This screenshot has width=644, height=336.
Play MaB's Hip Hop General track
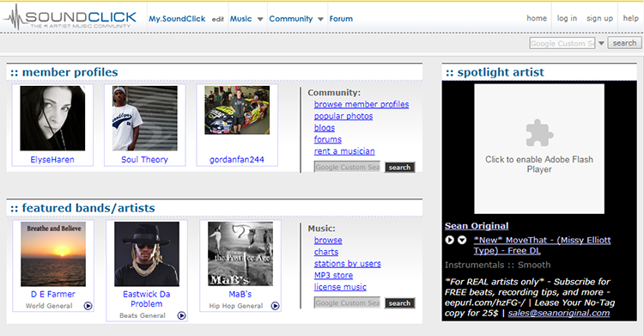point(275,306)
